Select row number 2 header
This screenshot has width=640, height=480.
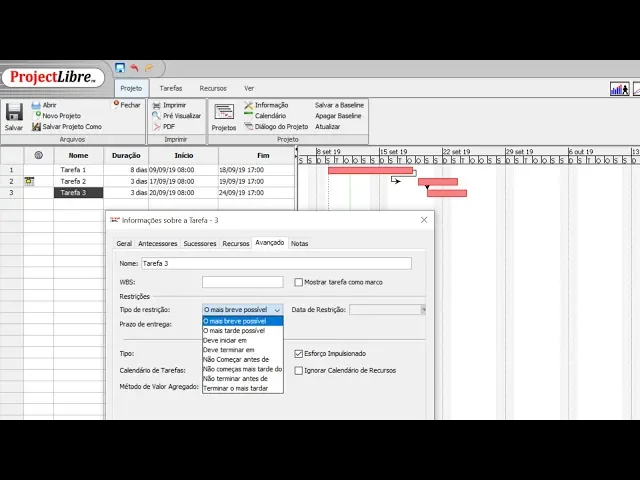tap(11, 181)
